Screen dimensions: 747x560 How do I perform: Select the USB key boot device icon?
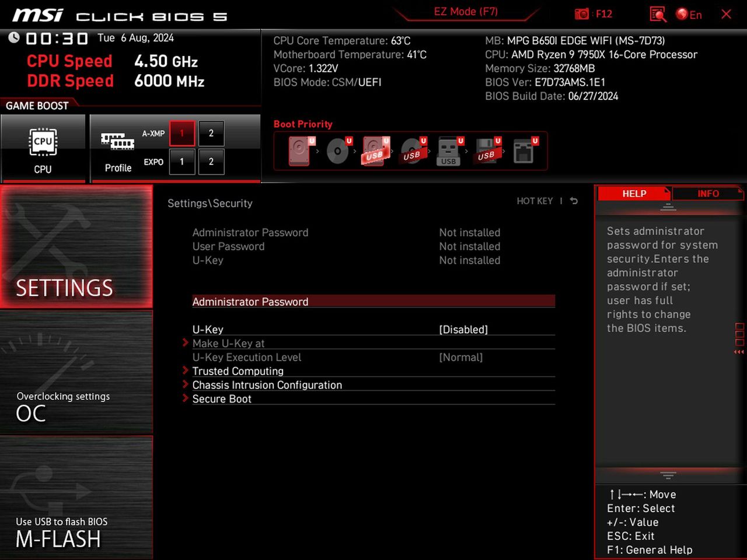[x=449, y=151]
